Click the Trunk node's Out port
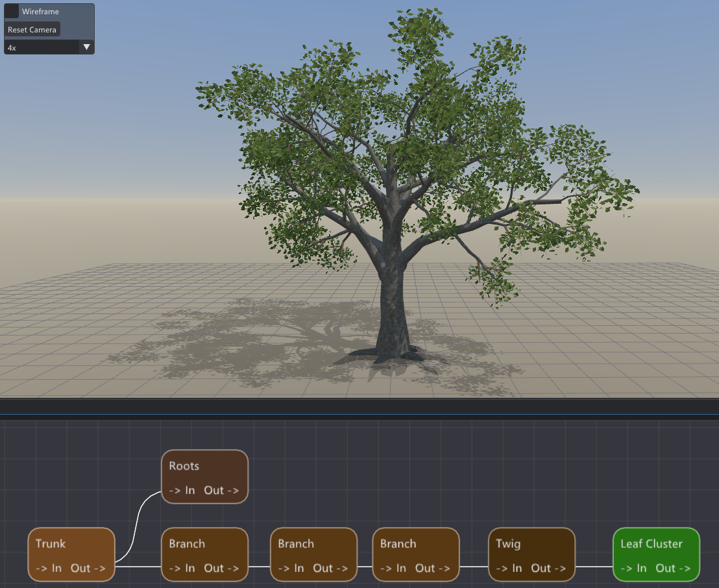This screenshot has width=719, height=588. pos(88,569)
